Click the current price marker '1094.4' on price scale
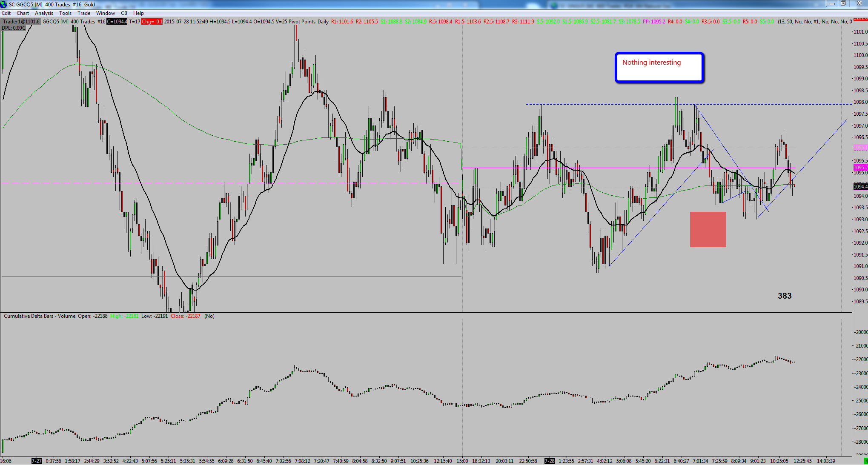The width and height of the screenshot is (868, 465). pos(860,187)
